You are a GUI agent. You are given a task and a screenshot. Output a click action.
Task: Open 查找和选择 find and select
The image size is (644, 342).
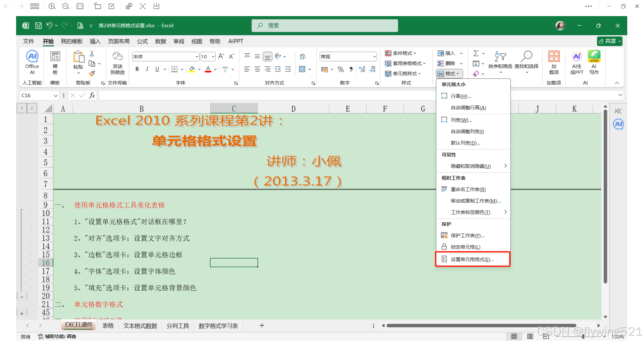[527, 62]
